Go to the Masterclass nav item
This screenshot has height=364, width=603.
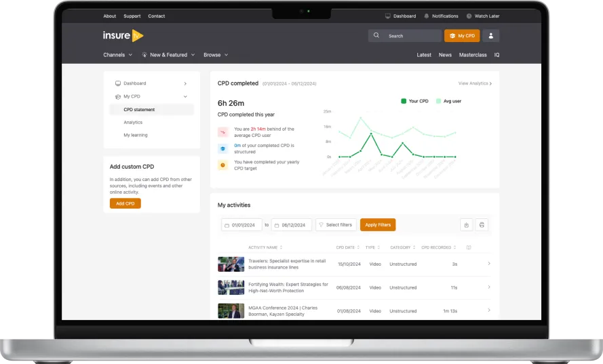click(473, 55)
